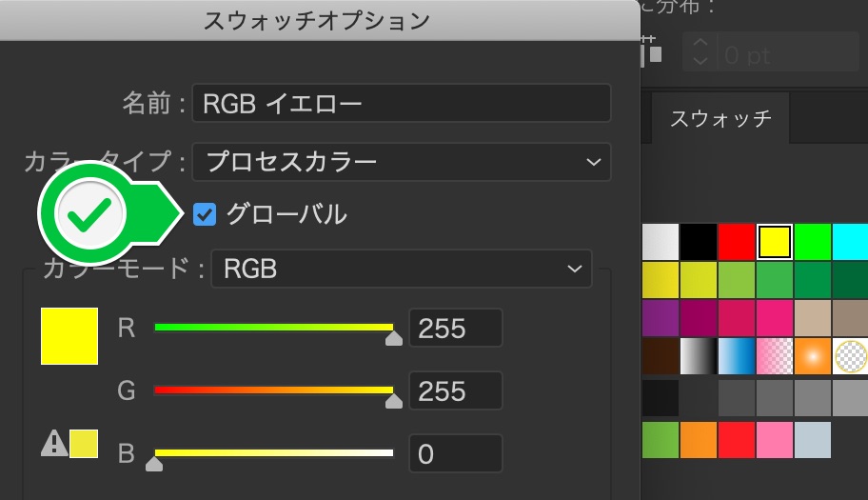Screen dimensions: 868x500
Task: Select the cyan swatch in top row
Action: [x=850, y=242]
